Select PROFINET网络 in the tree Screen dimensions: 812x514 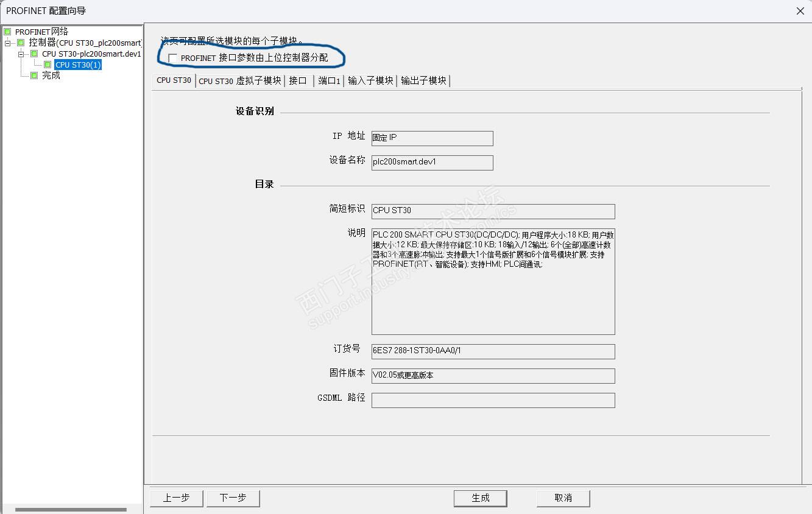point(41,32)
